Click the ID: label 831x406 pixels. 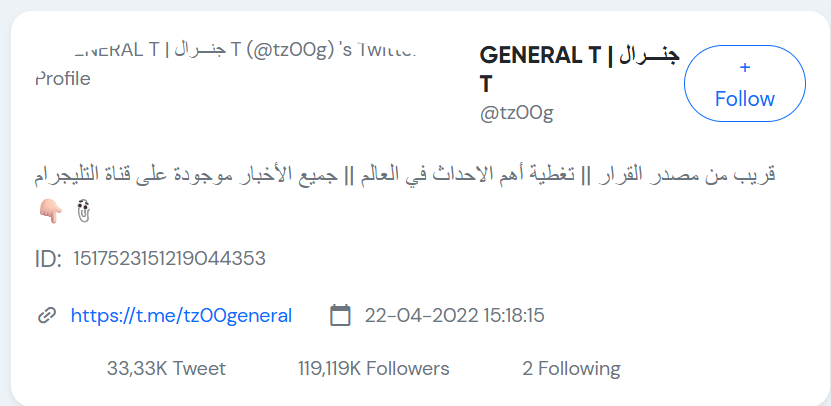point(48,259)
